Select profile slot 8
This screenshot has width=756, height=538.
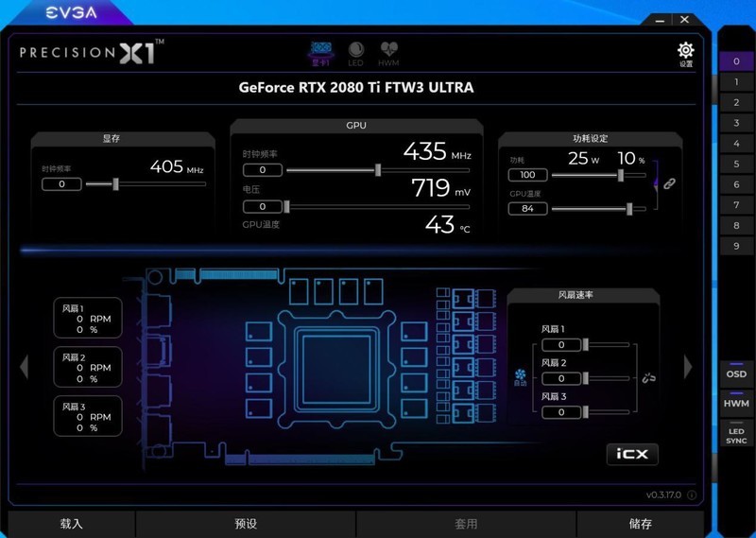click(736, 225)
